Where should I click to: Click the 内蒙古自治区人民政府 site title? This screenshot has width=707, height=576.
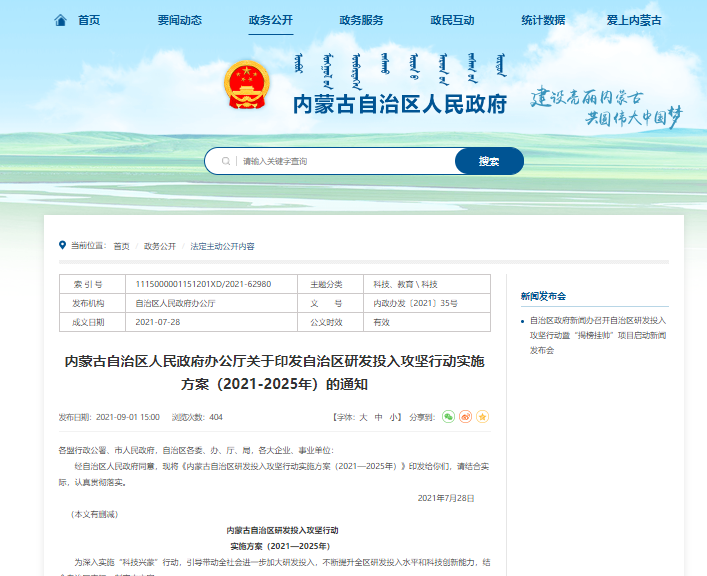(400, 104)
